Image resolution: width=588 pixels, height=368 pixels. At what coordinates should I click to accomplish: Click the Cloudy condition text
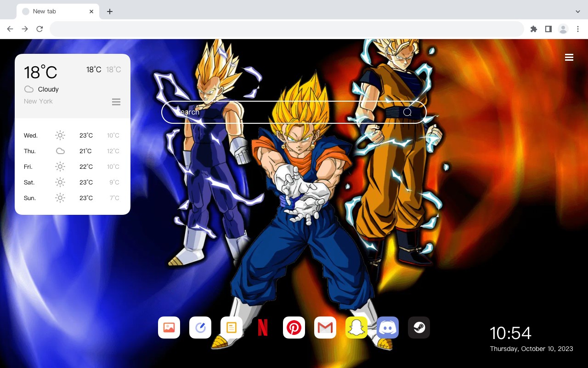[x=48, y=89]
